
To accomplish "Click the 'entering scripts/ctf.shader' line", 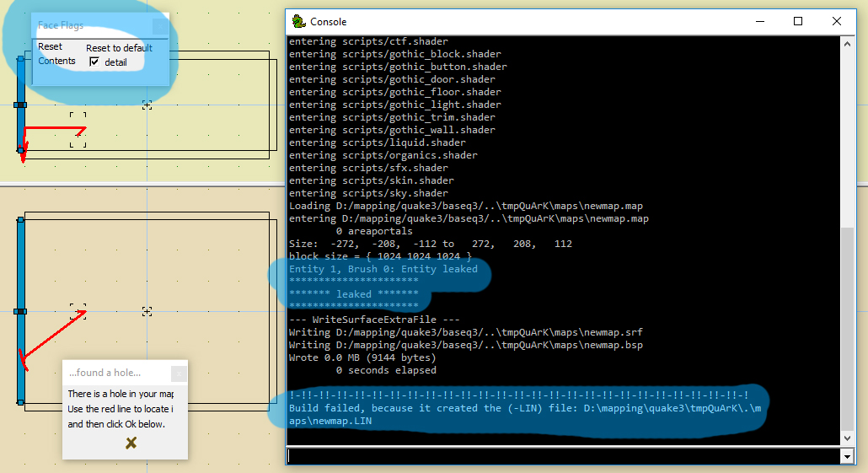I will (x=368, y=41).
